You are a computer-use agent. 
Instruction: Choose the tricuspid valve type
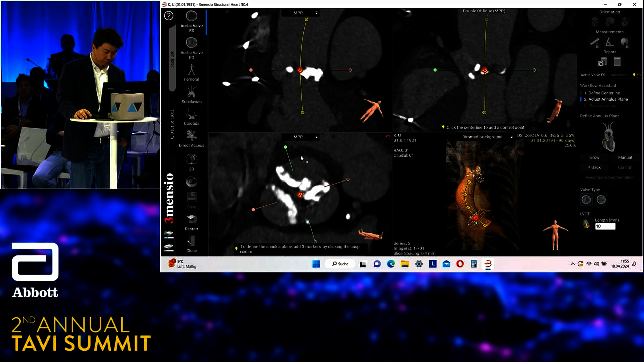(x=586, y=200)
